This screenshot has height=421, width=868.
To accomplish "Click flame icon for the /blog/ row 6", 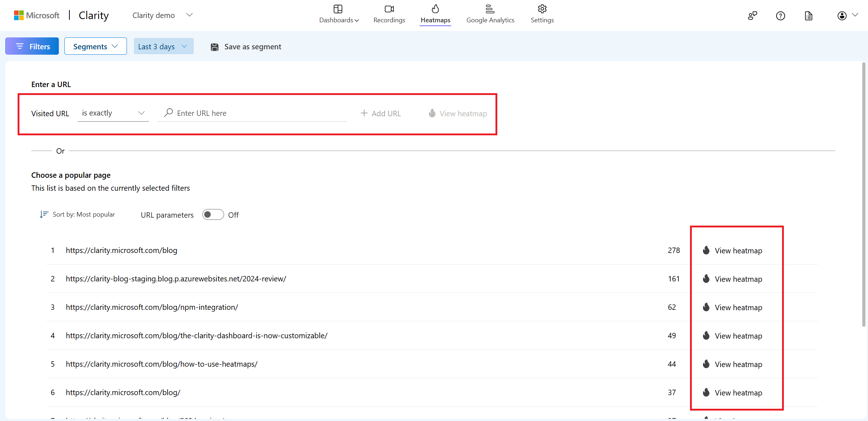I will tap(706, 392).
